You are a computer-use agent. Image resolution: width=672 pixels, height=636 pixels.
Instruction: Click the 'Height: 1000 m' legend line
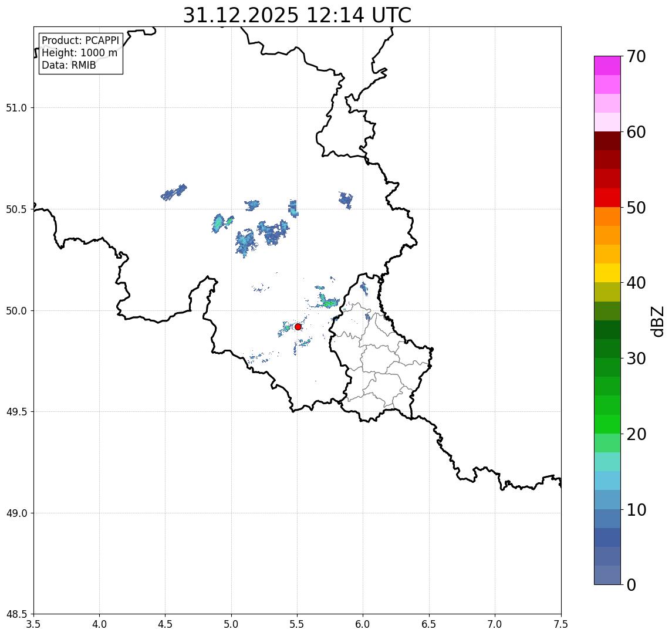[79, 53]
